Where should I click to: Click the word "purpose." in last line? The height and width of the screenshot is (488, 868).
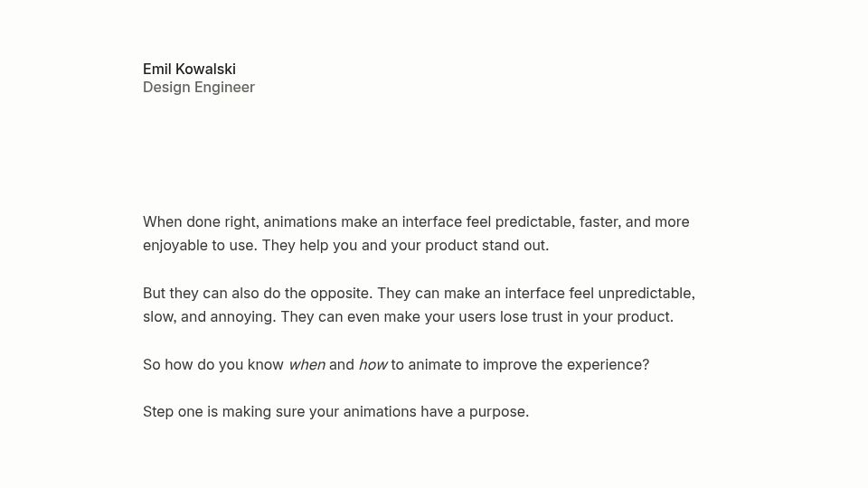tap(499, 413)
